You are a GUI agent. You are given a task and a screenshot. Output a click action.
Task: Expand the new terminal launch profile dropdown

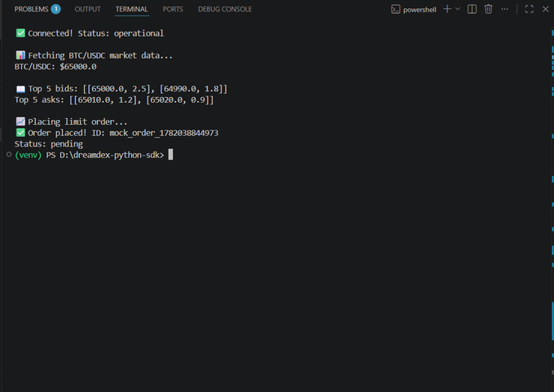click(458, 9)
